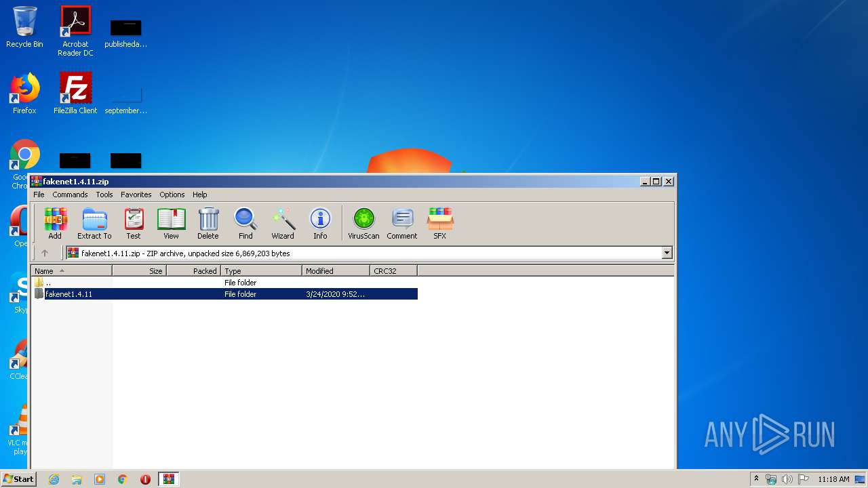Open Chrome from taskbar
Viewport: 868px width, 488px height.
[123, 479]
